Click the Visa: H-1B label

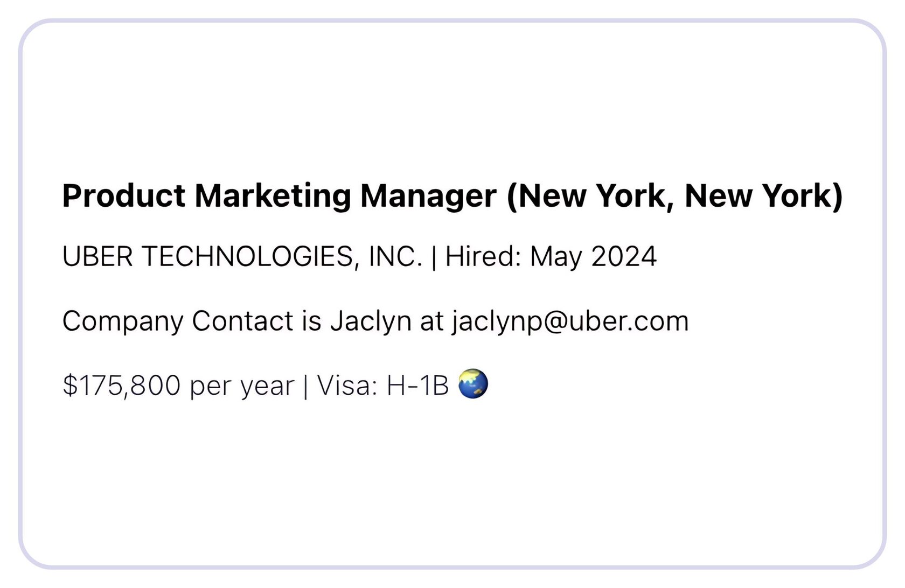[383, 386]
